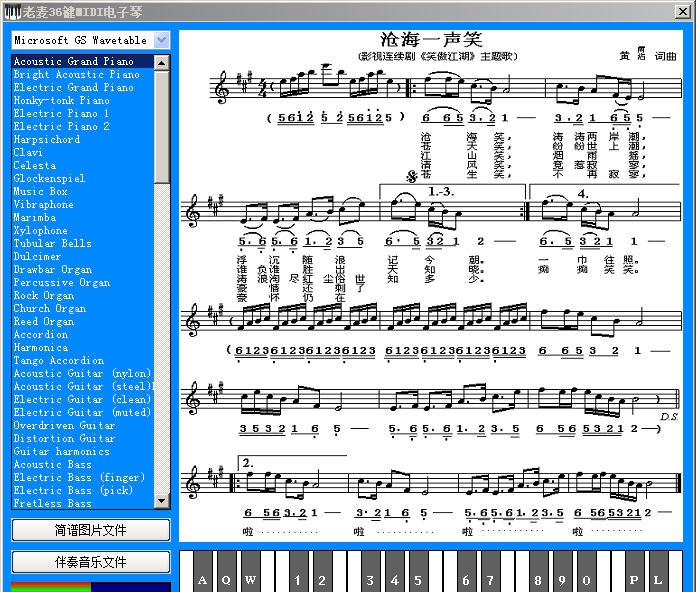Play the black piano key labeled 5
The width and height of the screenshot is (696, 592).
click(x=418, y=571)
